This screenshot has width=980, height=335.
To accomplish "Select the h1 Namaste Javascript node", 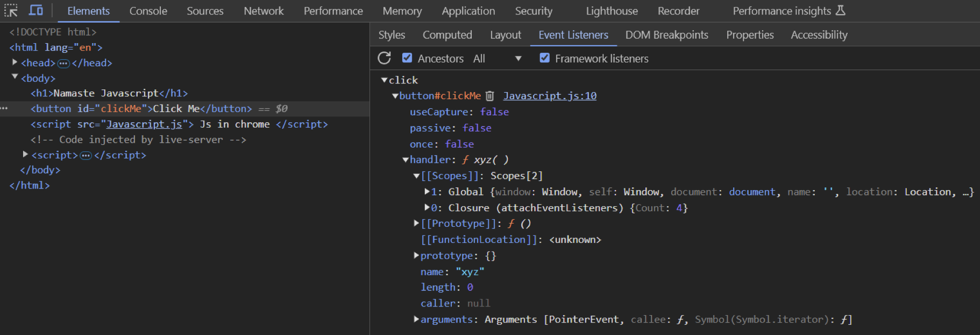I will click(109, 93).
